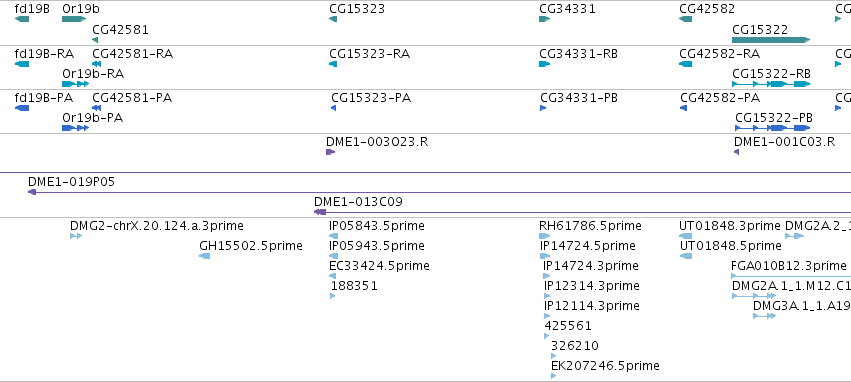Click the DMG2-chrX.20.124.a.3prime label
Image resolution: width=851 pixels, height=382 pixels.
(156, 226)
